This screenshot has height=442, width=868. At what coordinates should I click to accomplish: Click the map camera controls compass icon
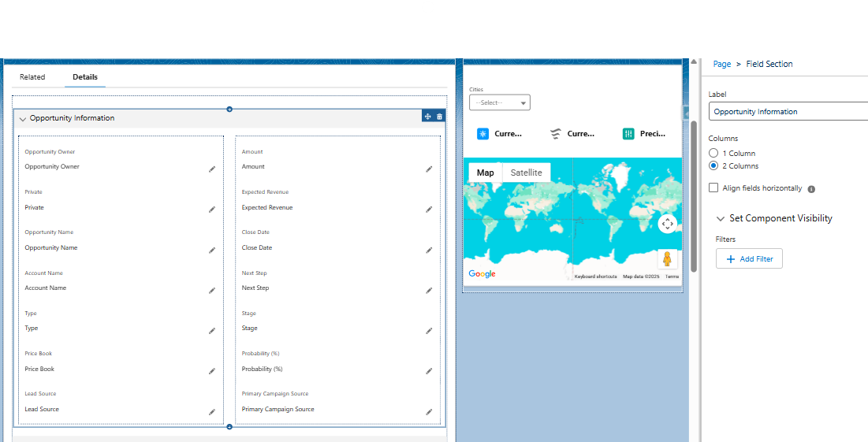667,224
